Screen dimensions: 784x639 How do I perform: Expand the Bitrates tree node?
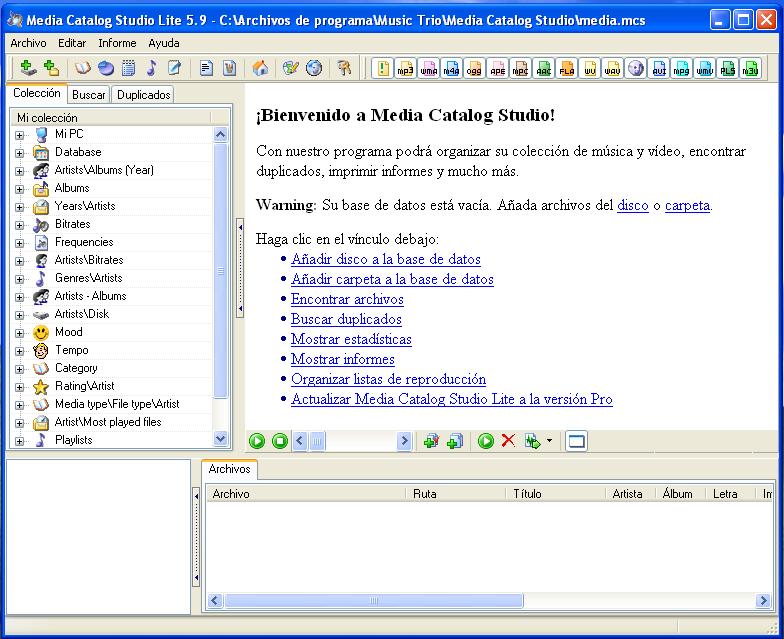[20, 225]
